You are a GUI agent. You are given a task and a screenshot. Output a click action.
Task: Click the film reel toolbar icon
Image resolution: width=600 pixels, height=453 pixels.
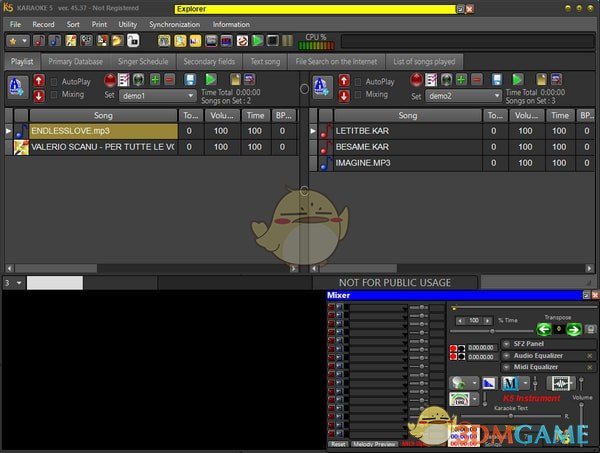click(86, 41)
